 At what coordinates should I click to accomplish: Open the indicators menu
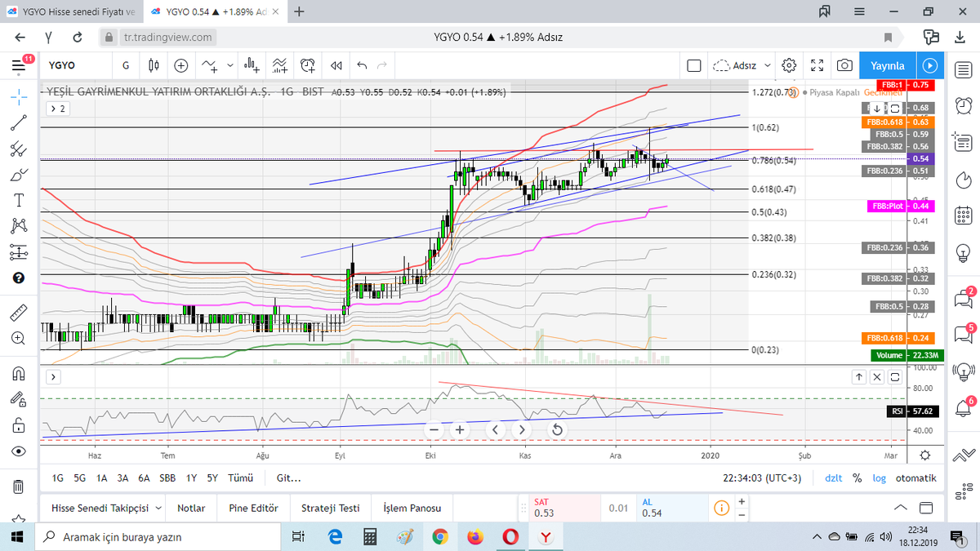click(210, 65)
